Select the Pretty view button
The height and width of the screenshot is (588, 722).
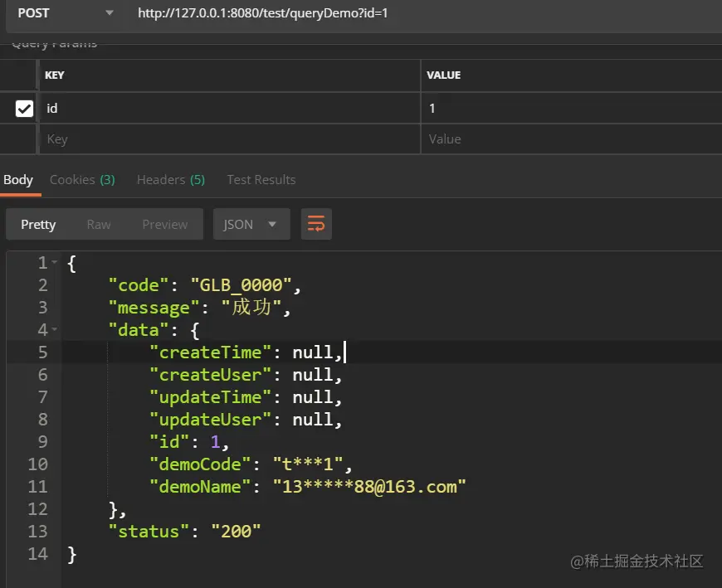pos(38,225)
